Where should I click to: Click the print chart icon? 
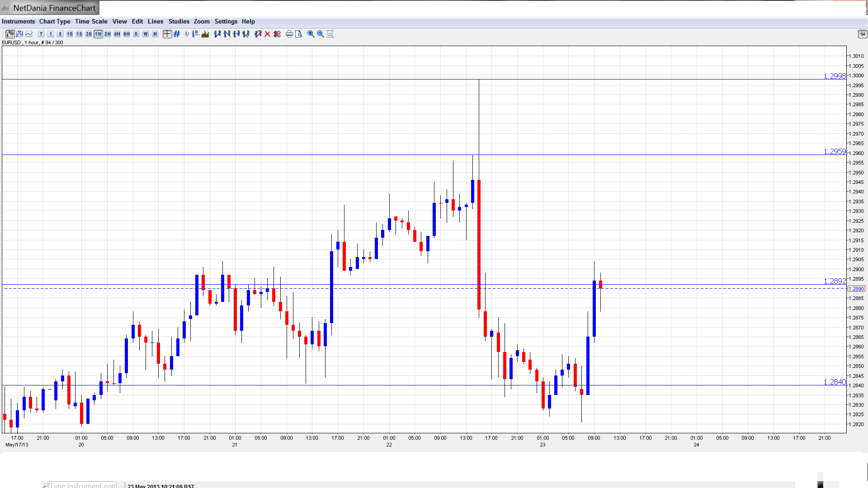click(x=289, y=34)
